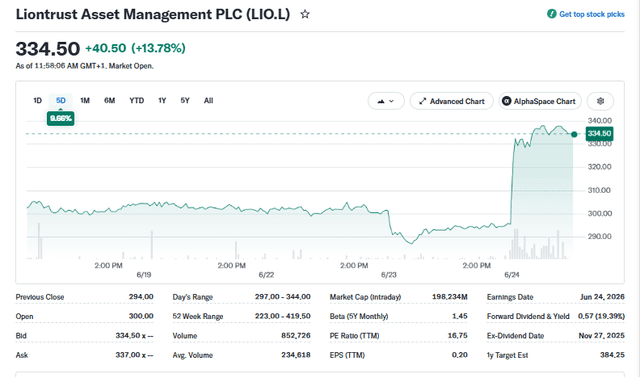Click the Ask value 337.00 x --

(x=134, y=355)
